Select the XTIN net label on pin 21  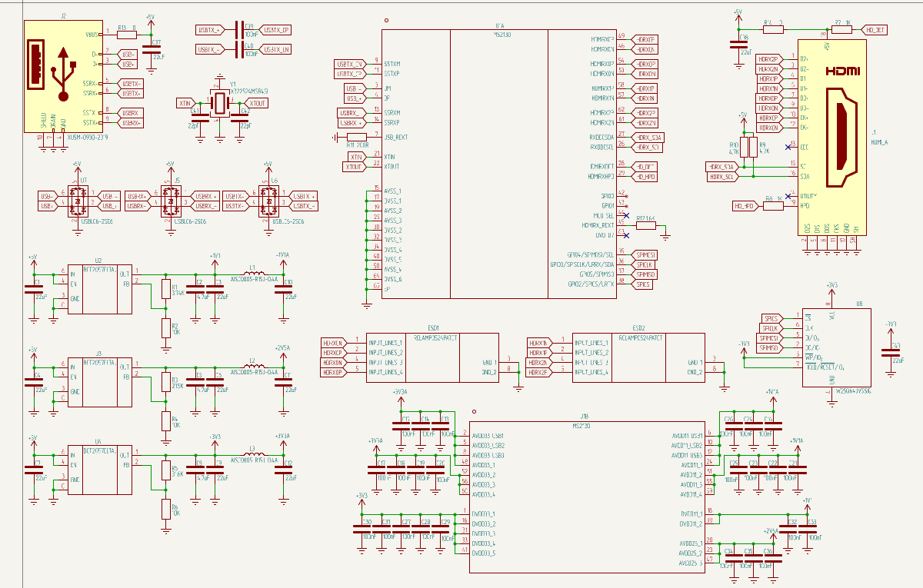[x=355, y=156]
